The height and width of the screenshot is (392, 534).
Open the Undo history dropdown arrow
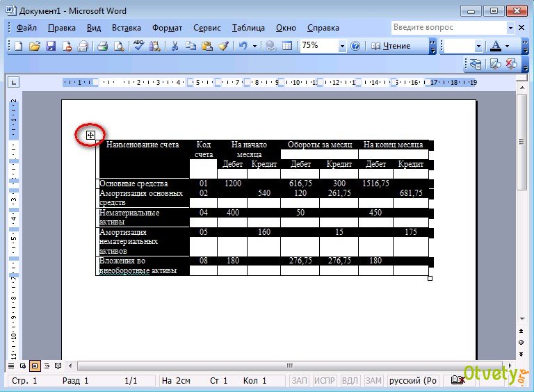(254, 46)
